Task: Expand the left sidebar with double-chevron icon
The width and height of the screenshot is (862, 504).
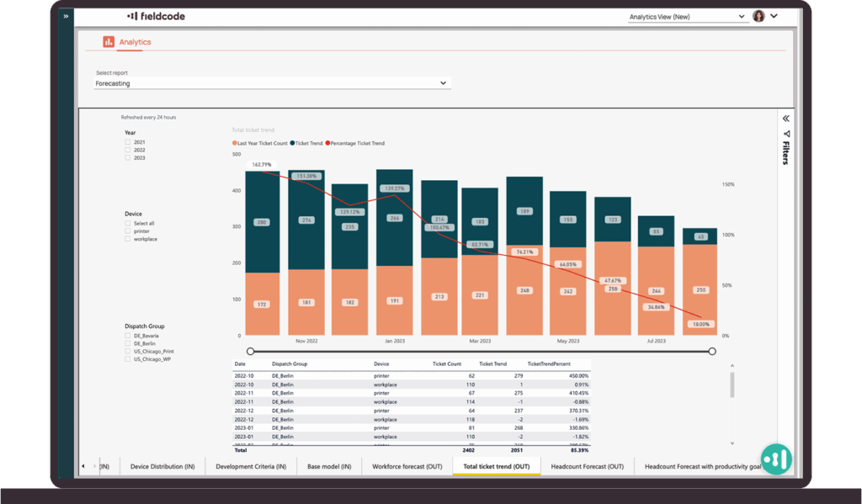Action: [x=66, y=16]
